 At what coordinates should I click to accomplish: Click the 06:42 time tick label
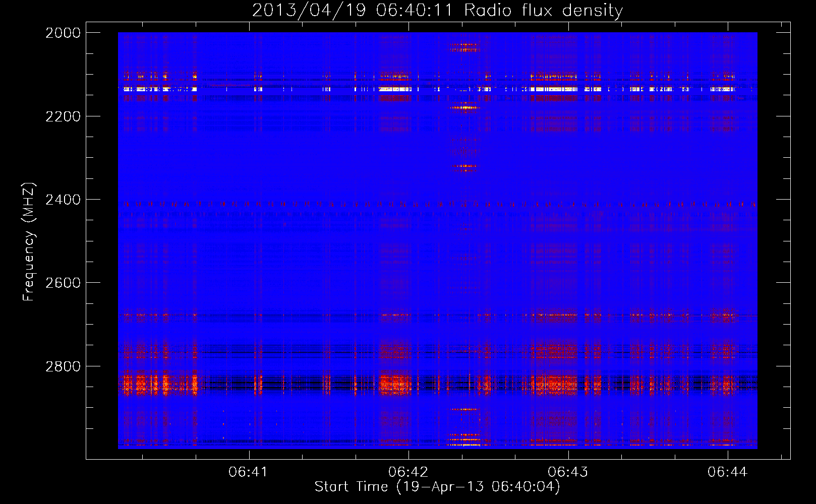pyautogui.click(x=408, y=472)
